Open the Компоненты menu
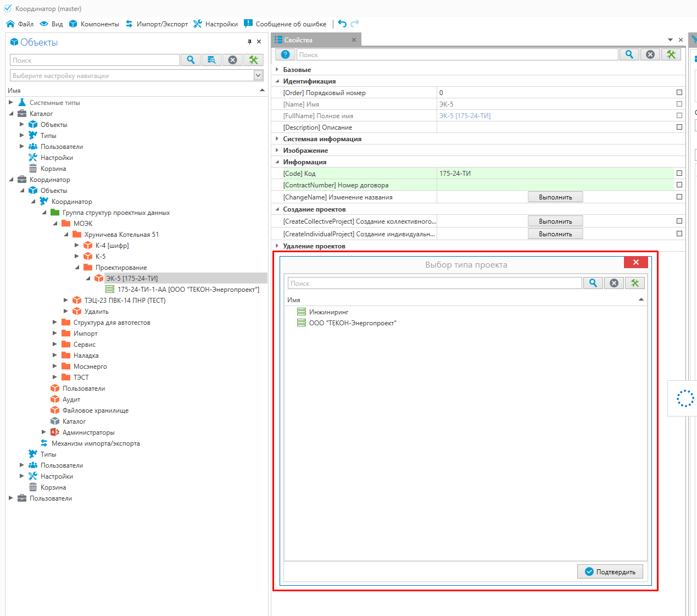Viewport: 697px width, 616px height. tap(94, 24)
